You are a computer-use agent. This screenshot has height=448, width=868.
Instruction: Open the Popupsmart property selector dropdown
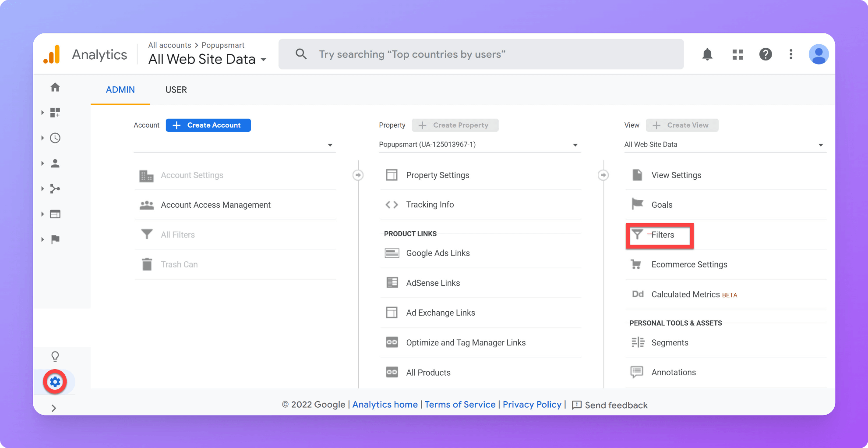pyautogui.click(x=480, y=145)
